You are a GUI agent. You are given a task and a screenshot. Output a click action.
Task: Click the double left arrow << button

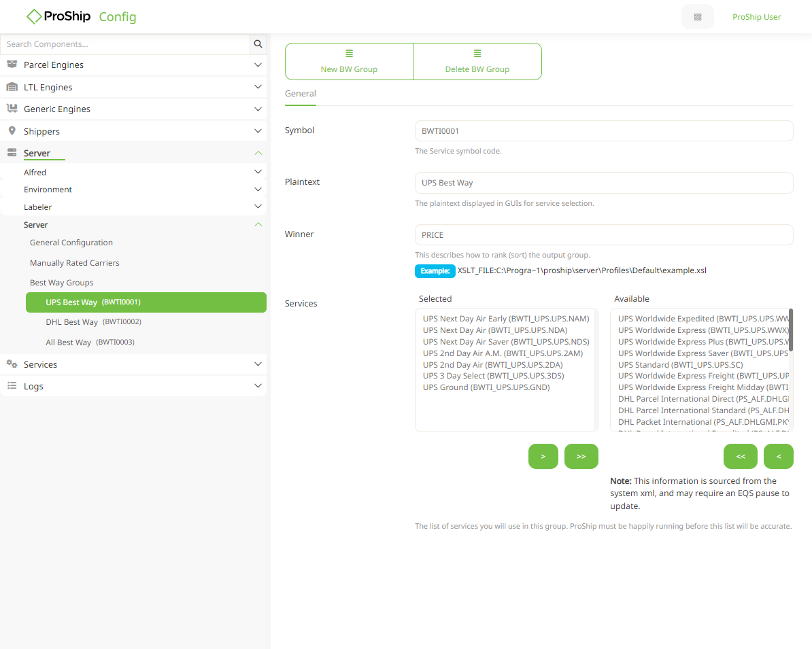click(741, 457)
